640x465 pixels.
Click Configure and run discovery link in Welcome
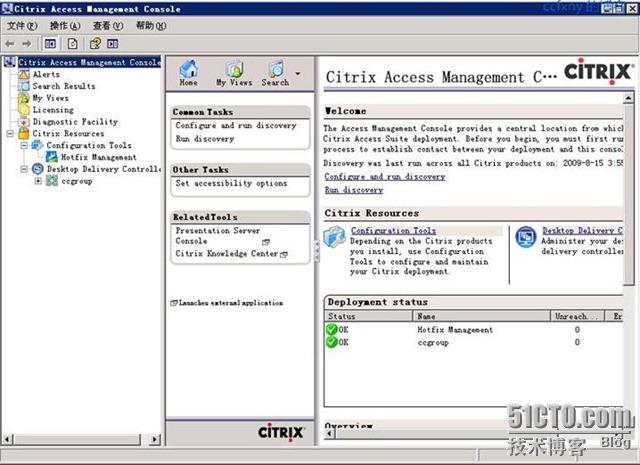coord(385,177)
